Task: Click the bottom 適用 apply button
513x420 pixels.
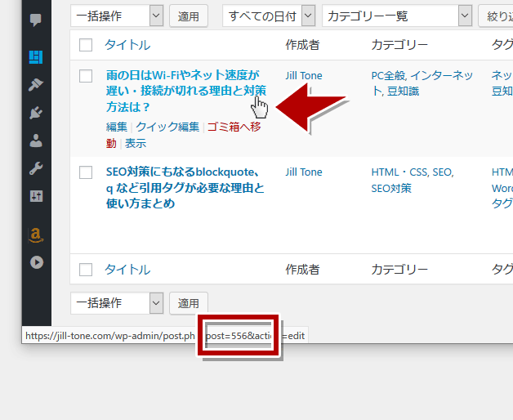Action: tap(189, 303)
